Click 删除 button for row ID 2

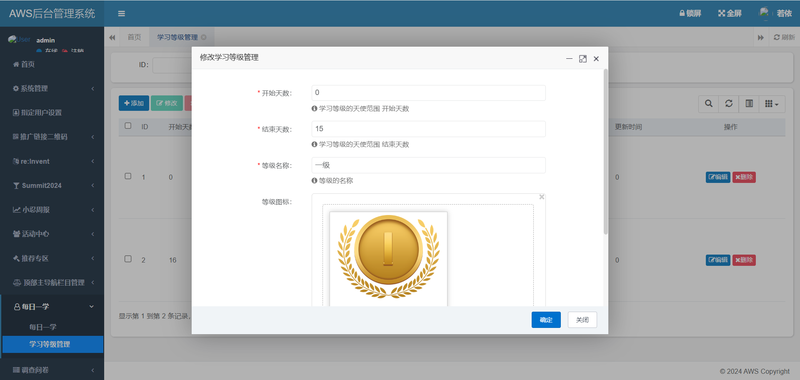(744, 260)
